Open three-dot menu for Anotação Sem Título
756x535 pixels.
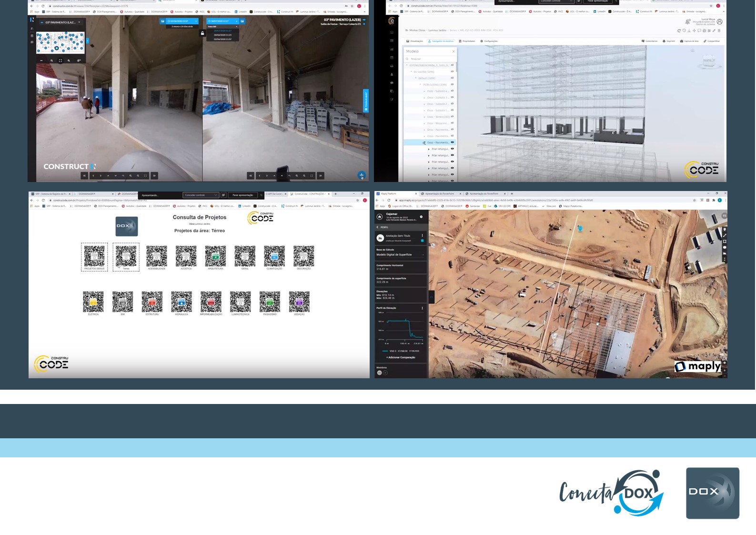click(x=422, y=235)
